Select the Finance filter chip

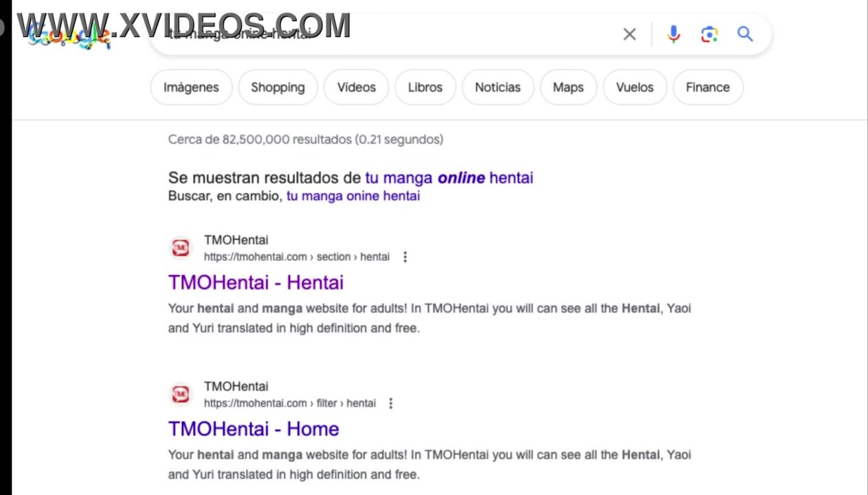click(x=707, y=87)
